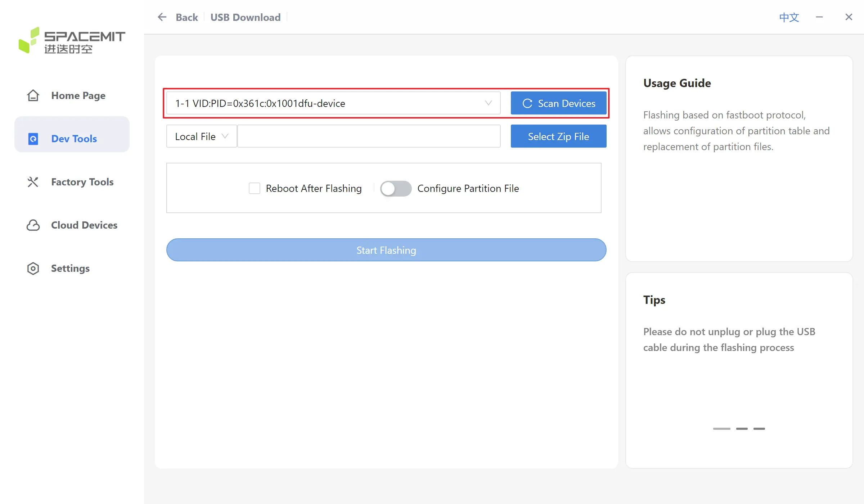
Task: Click the back arrow icon
Action: pos(162,17)
